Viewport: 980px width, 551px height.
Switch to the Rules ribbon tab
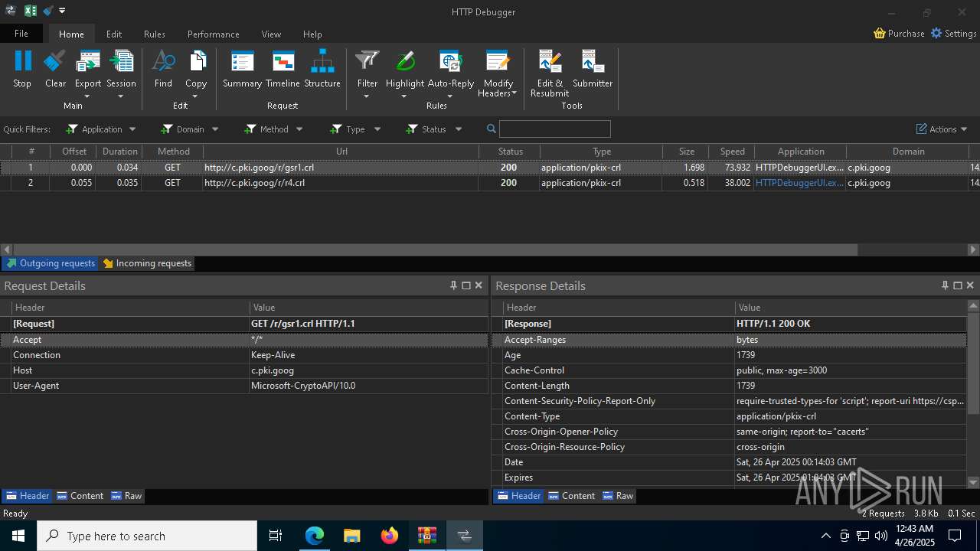pyautogui.click(x=155, y=34)
